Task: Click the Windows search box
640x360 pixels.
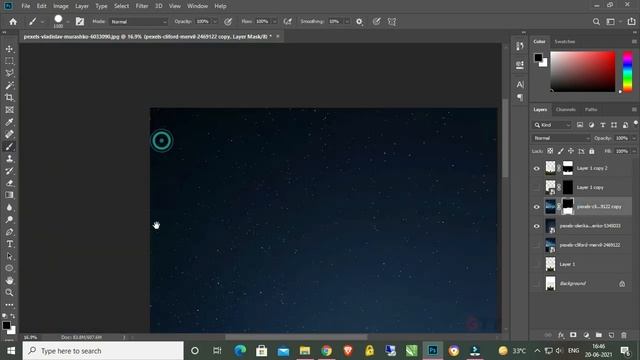Action: tap(103, 351)
